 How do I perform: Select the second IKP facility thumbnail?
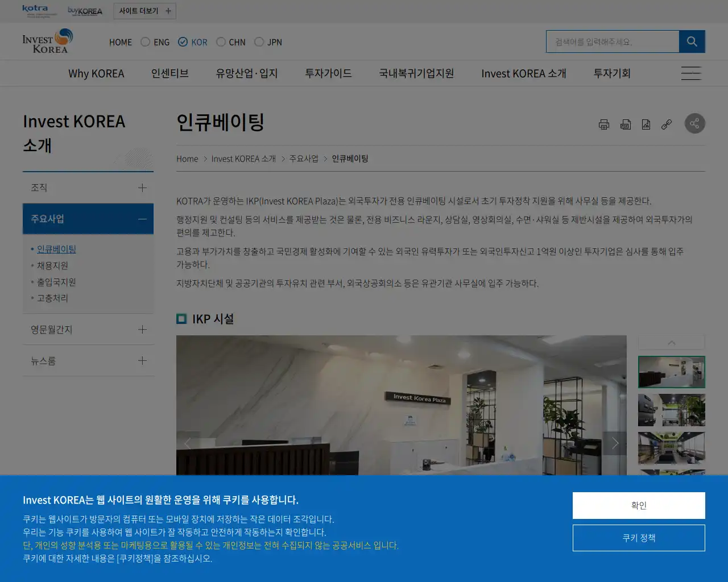tap(672, 410)
